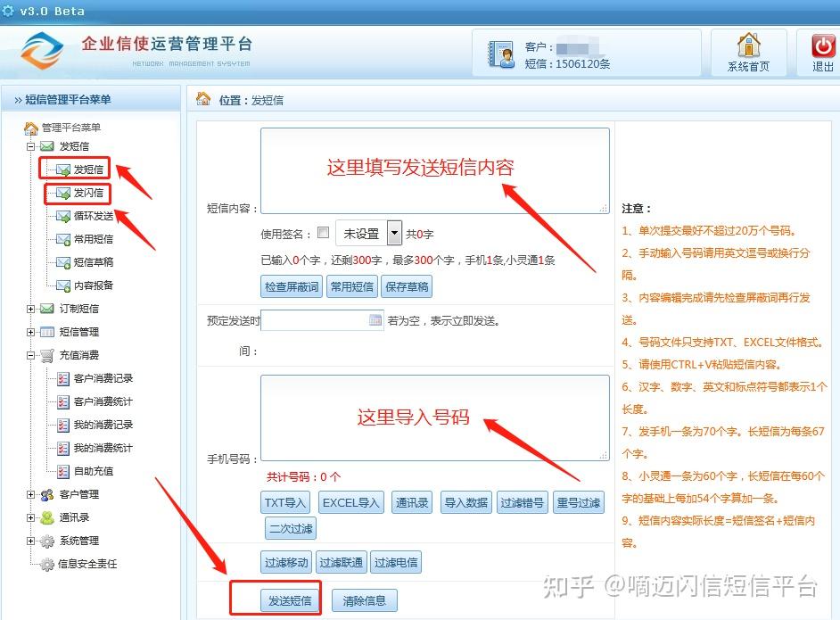Click the platform logo at top left
Image resolution: width=840 pixels, height=620 pixels.
pos(42,52)
